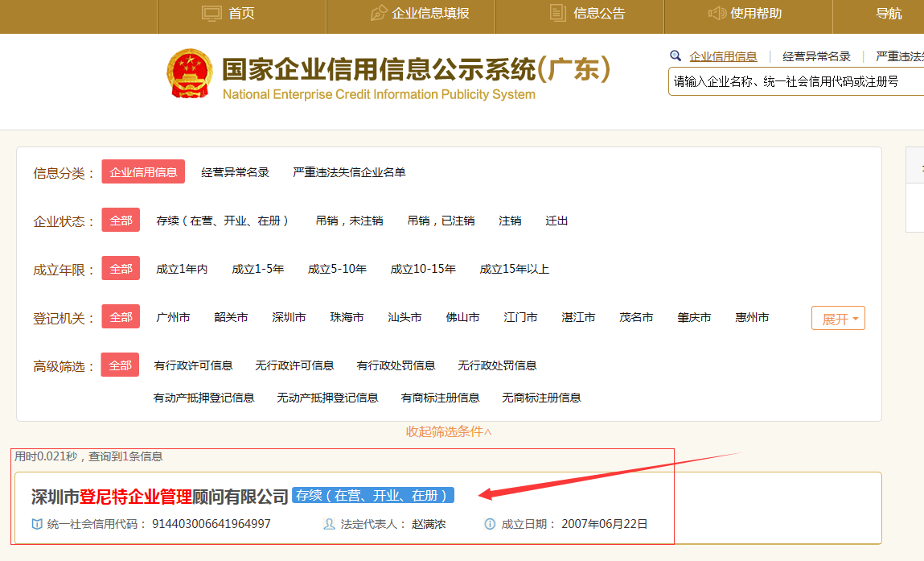
Task: Filter registration authority 佛山市
Action: tap(462, 317)
